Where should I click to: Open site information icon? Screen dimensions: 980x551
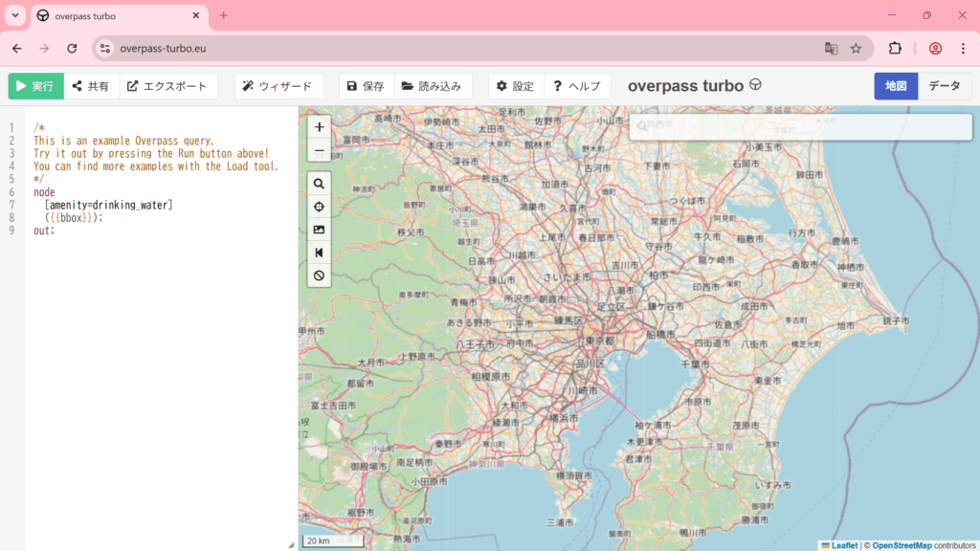pos(105,48)
